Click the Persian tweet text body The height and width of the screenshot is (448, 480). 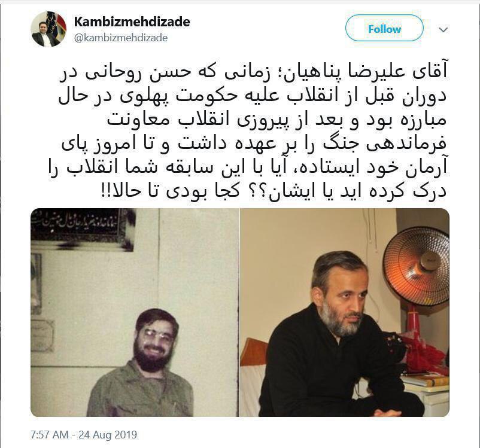tap(253, 132)
